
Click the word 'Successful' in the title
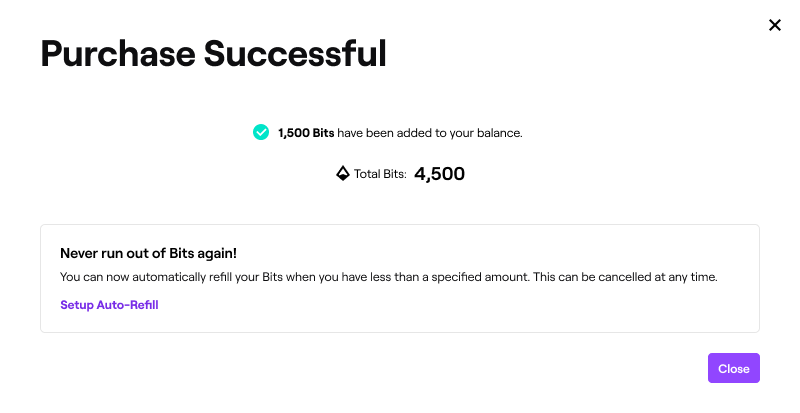coord(295,54)
